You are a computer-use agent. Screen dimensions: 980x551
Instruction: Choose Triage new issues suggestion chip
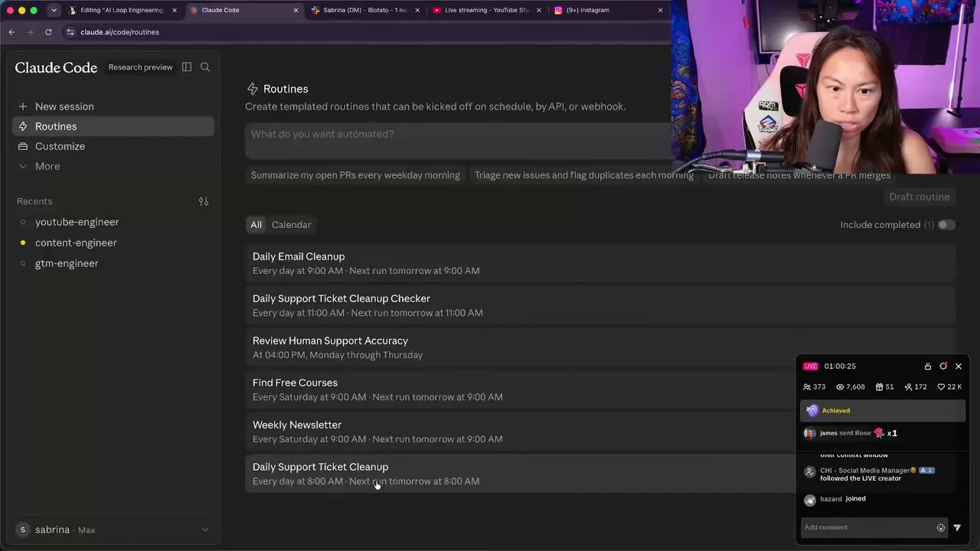click(584, 175)
